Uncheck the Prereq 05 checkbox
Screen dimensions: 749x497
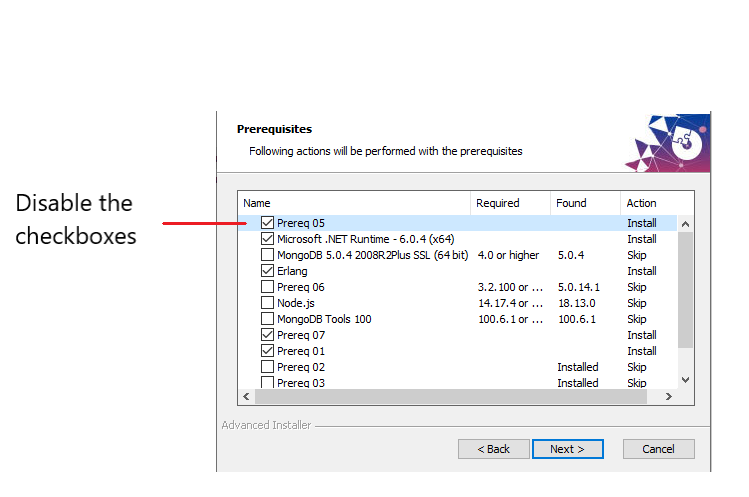pos(267,223)
